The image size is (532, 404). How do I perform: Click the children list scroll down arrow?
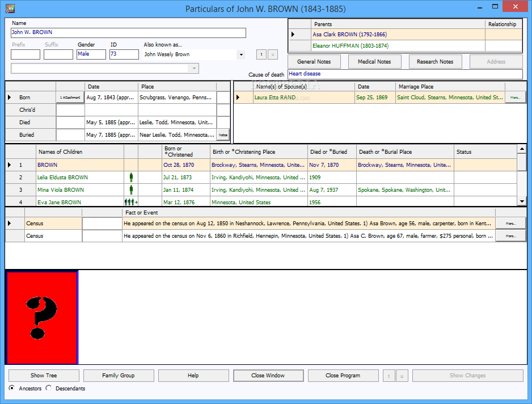(522, 201)
